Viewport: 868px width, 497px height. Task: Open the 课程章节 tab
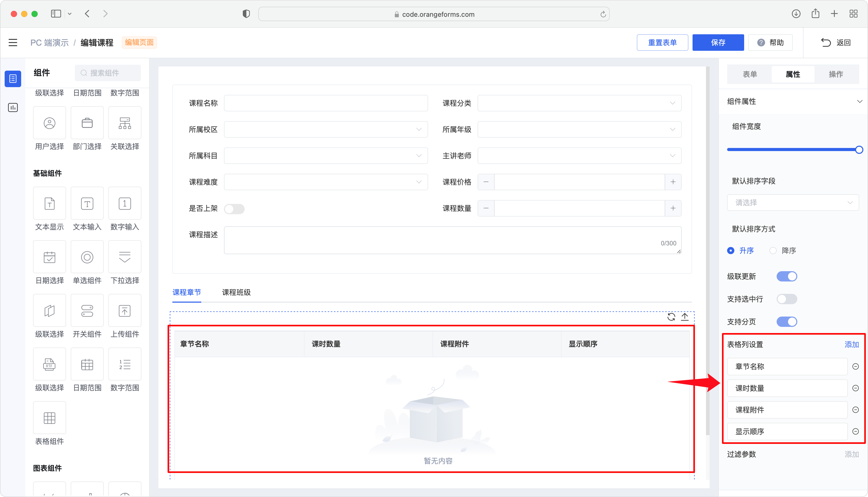click(187, 293)
